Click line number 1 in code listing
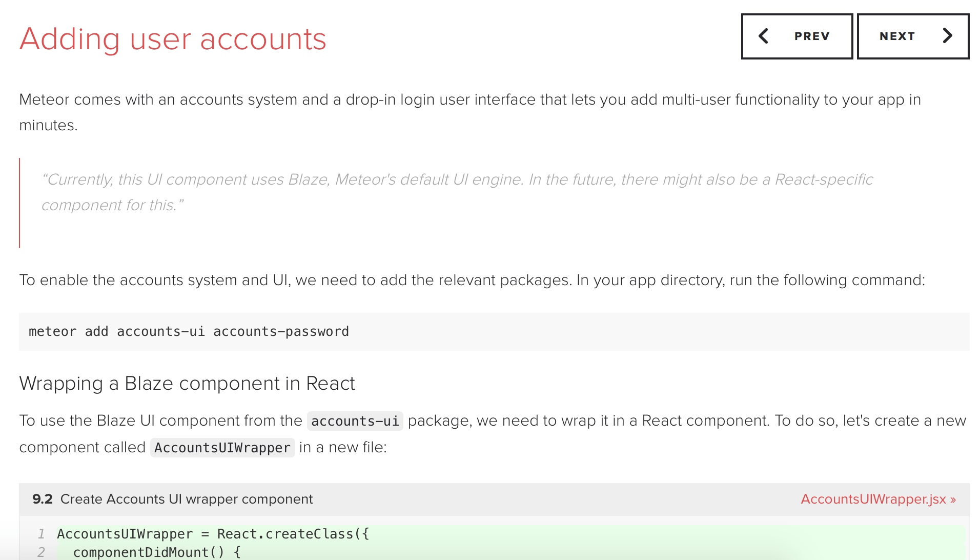Viewport: 980px width, 560px height. click(41, 534)
